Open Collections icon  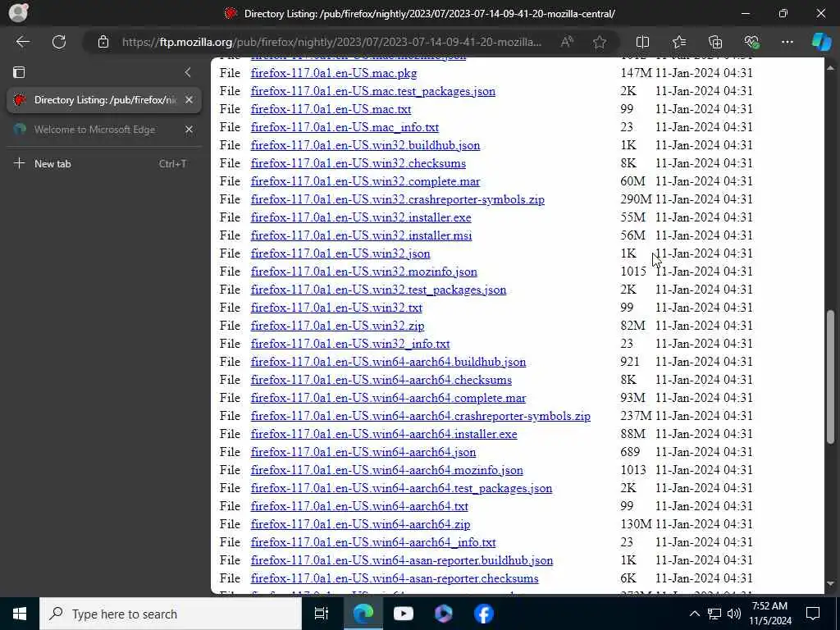coord(715,42)
